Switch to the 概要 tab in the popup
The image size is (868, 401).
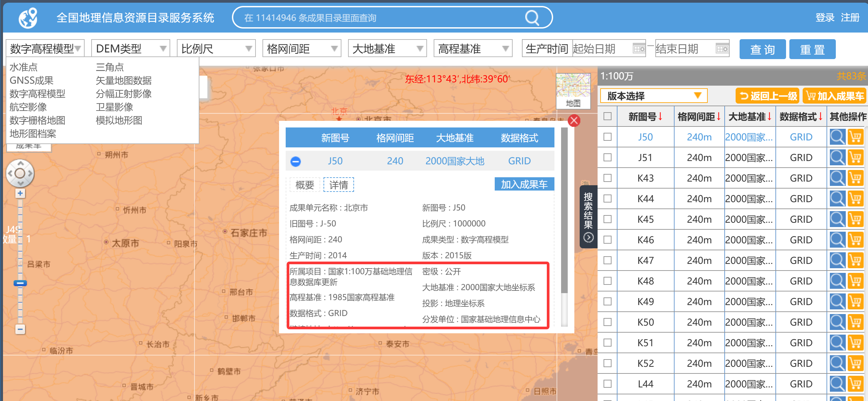[305, 185]
